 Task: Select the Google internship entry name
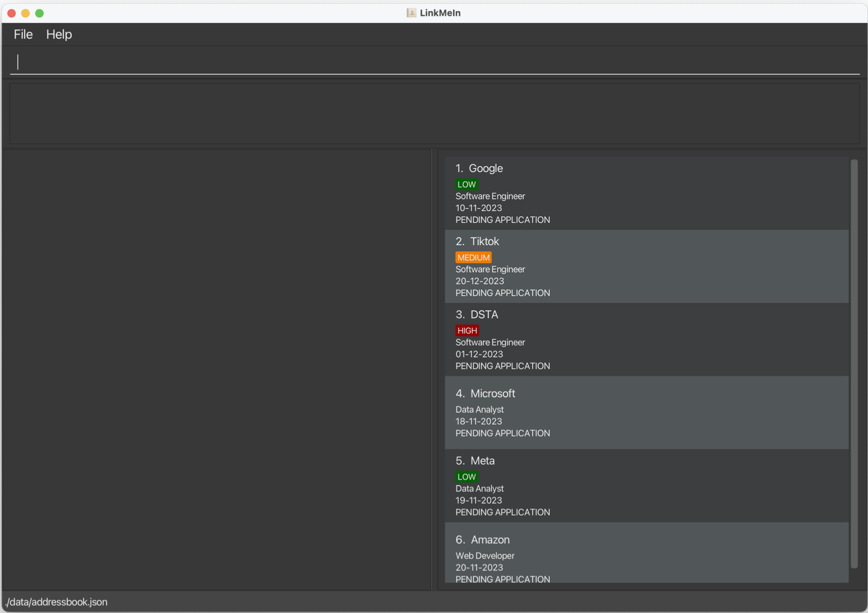[x=486, y=168]
